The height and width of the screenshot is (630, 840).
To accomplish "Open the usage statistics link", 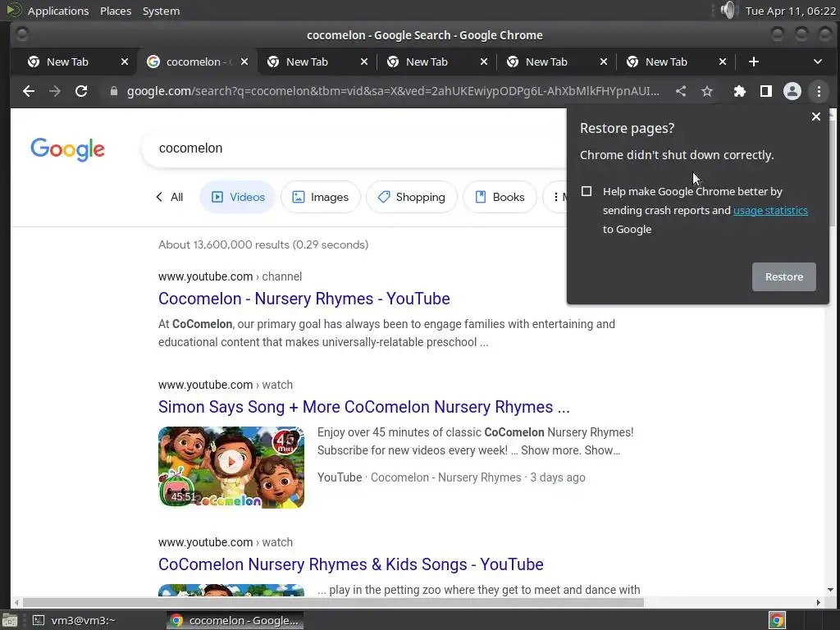I will pos(770,210).
